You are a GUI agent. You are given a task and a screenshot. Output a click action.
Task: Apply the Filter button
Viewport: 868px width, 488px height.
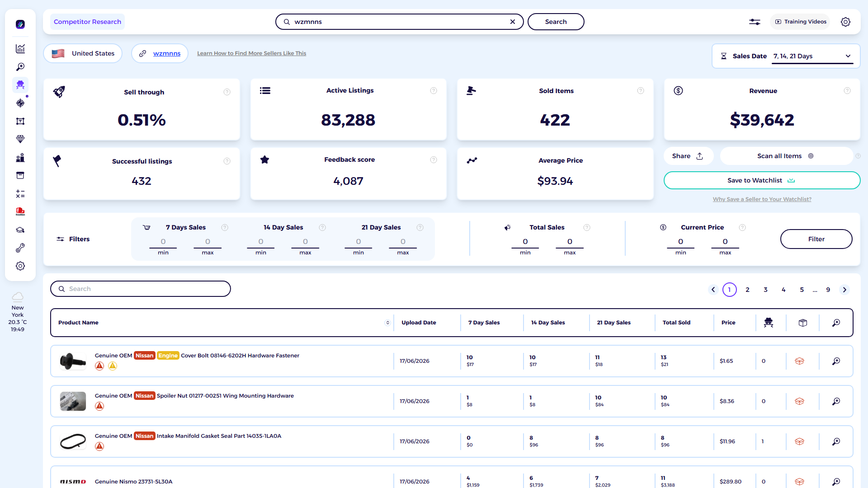pyautogui.click(x=816, y=239)
